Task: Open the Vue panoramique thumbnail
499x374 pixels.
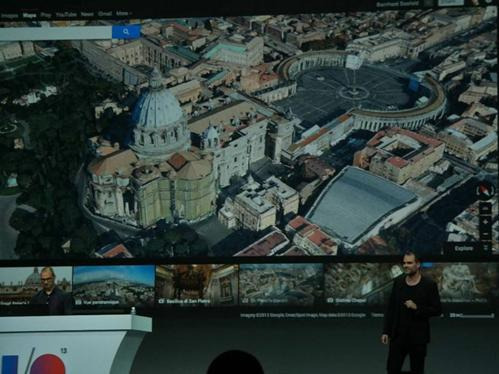Action: 114,286
